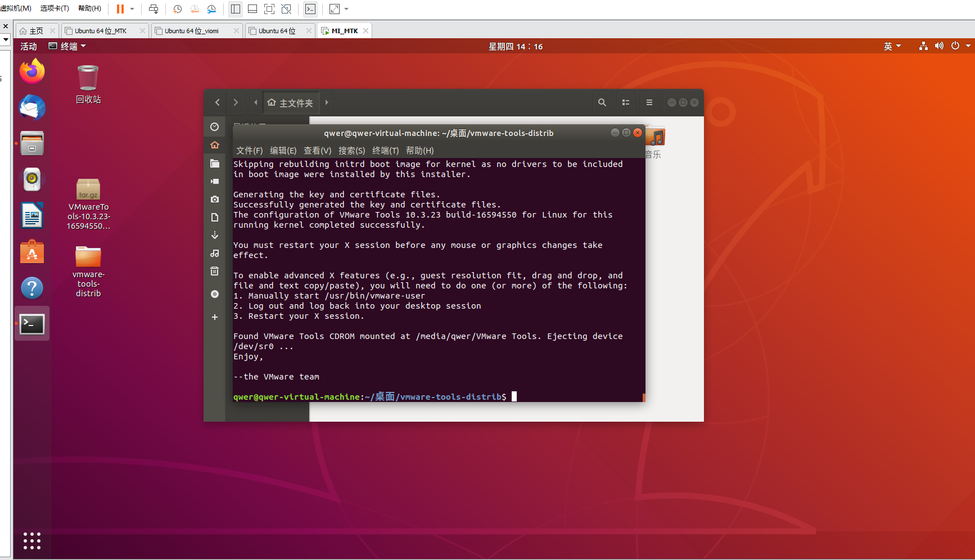Select the VMwareTools tar.gz desktop file

coord(88,204)
